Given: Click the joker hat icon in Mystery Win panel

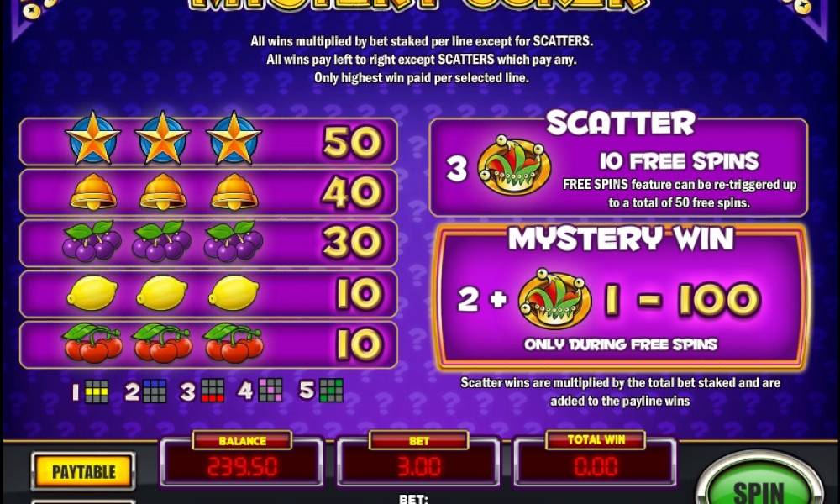Looking at the screenshot, I should tap(554, 299).
